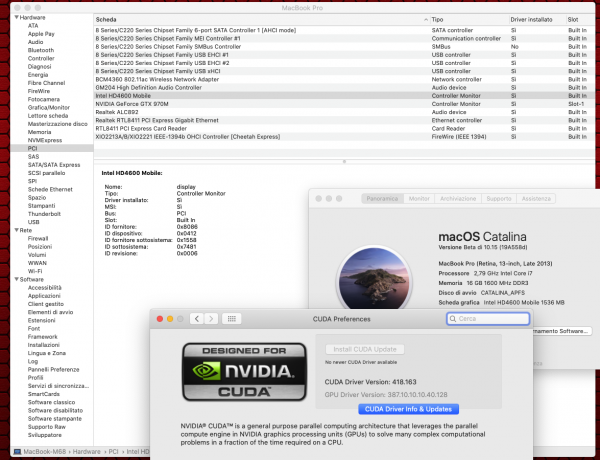
Task: Select Pannelli Preferenze under Software
Action: click(54, 370)
